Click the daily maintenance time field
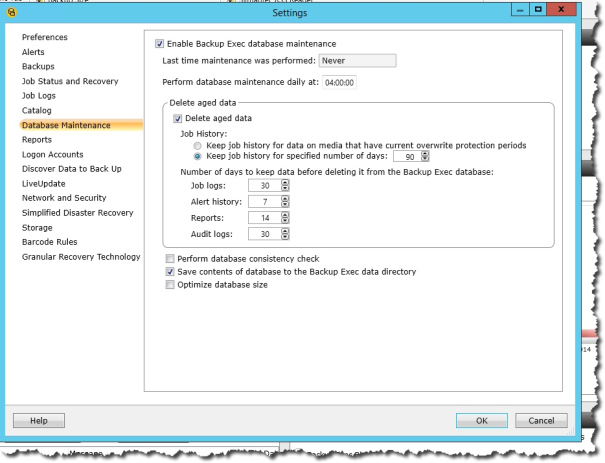The height and width of the screenshot is (463, 605). point(339,83)
